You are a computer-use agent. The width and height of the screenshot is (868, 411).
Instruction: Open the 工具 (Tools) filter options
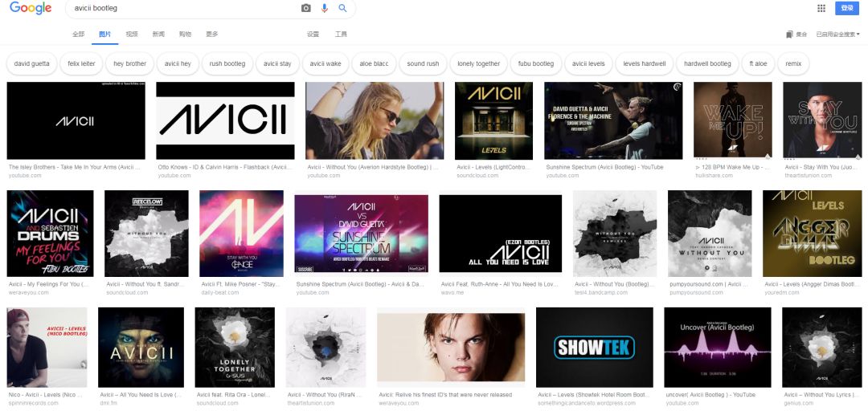[x=341, y=35]
